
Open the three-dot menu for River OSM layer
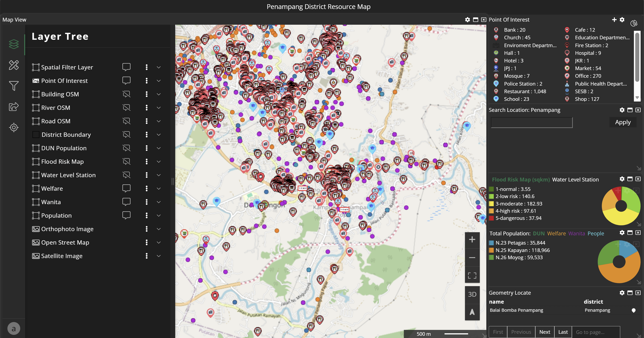coord(147,108)
